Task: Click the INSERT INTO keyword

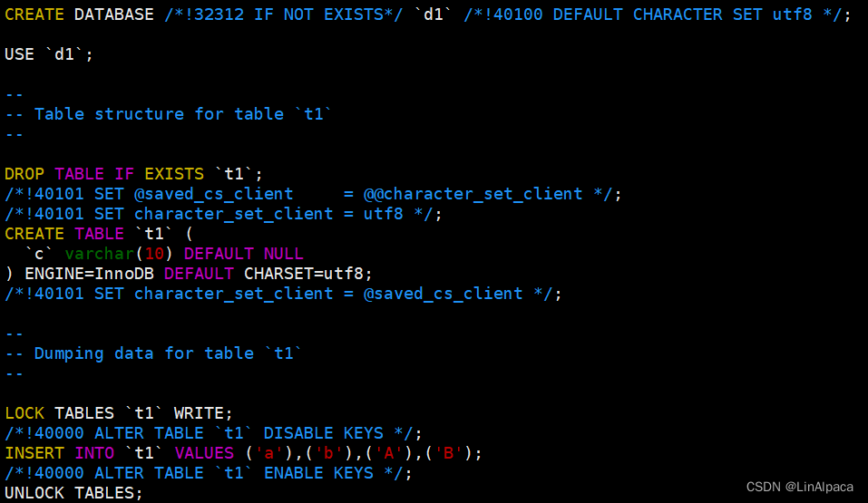Action: tap(59, 452)
